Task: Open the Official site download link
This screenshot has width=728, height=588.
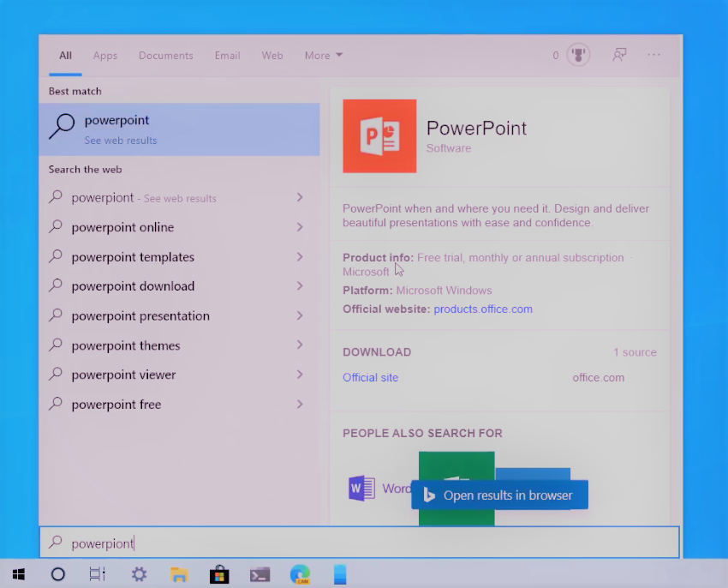Action: [x=371, y=377]
